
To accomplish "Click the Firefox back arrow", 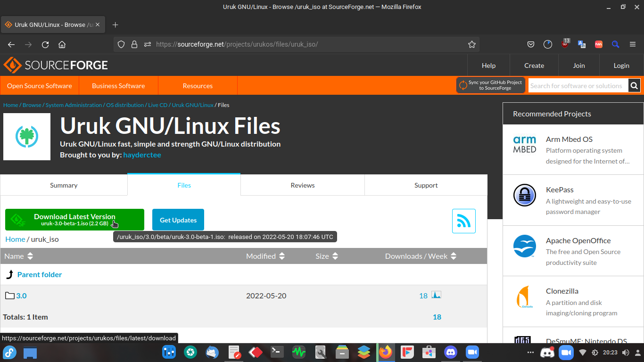I will pyautogui.click(x=11, y=44).
